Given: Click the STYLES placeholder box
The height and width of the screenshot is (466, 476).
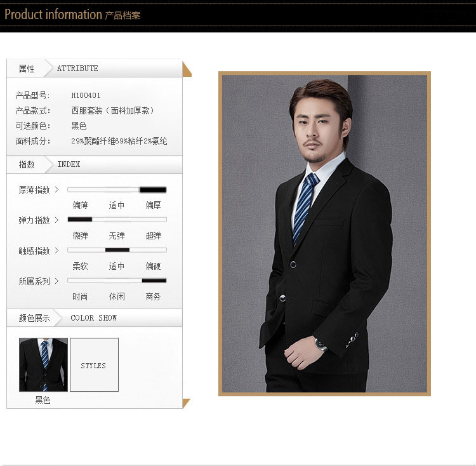Looking at the screenshot, I should click(x=94, y=364).
